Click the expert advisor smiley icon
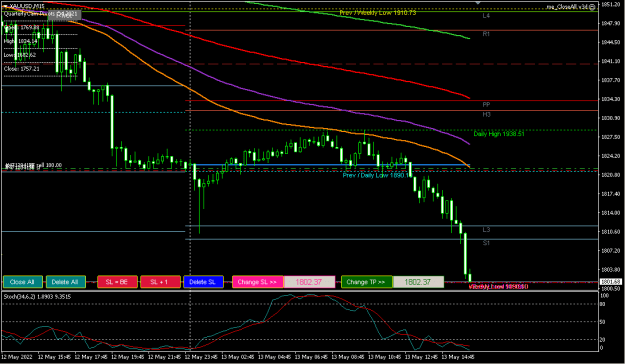 pyautogui.click(x=592, y=7)
